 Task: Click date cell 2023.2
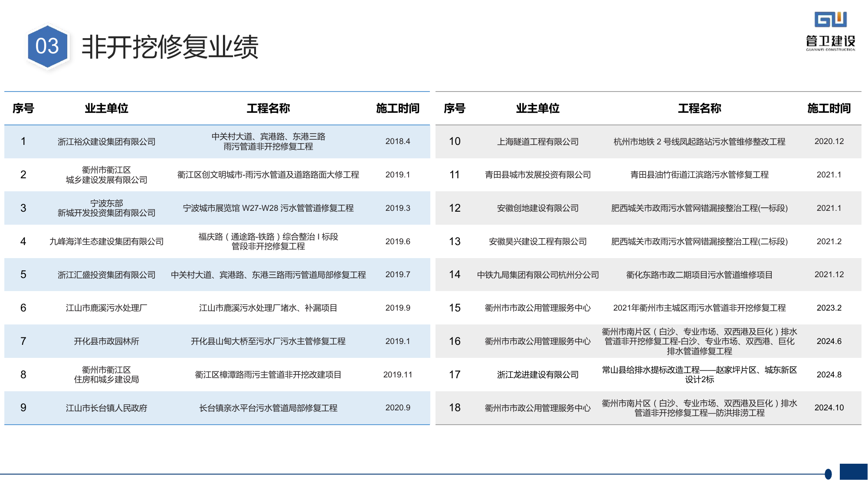point(829,308)
